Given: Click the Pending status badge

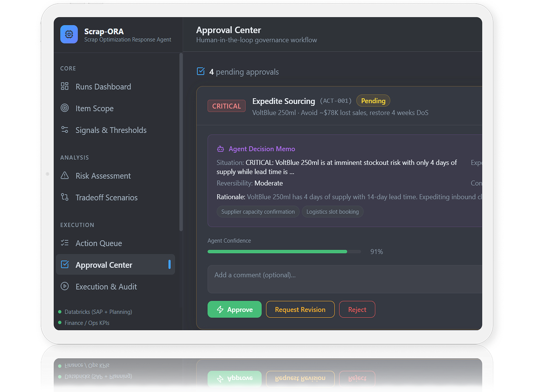Looking at the screenshot, I should tap(373, 101).
